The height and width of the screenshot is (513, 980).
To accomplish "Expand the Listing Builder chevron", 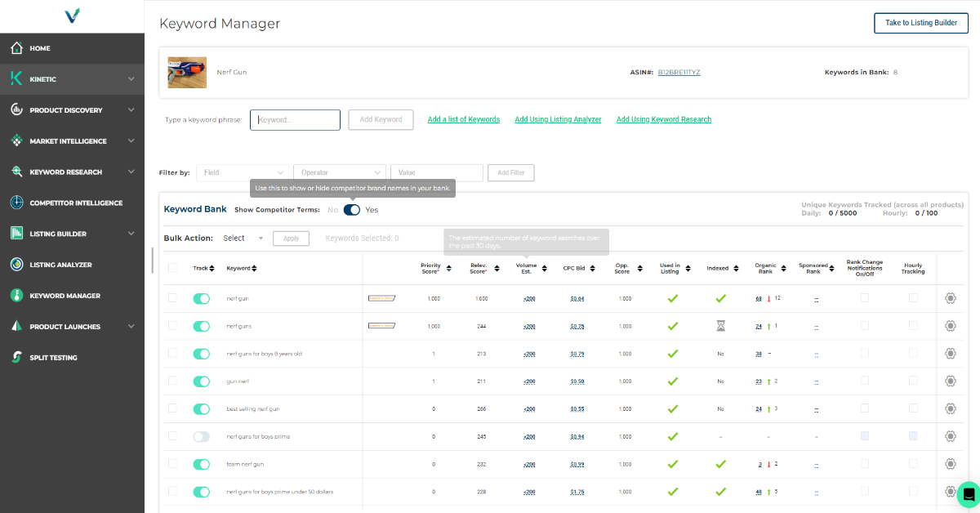I will coord(131,234).
